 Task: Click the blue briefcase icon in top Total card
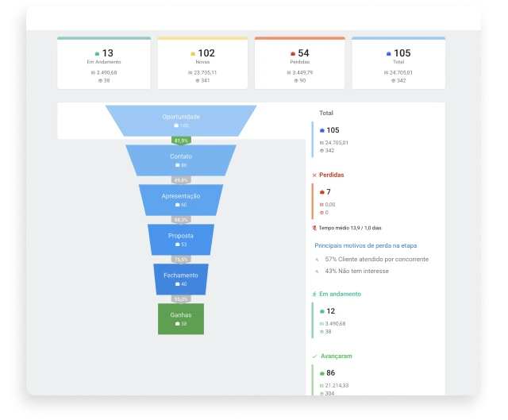[388, 54]
